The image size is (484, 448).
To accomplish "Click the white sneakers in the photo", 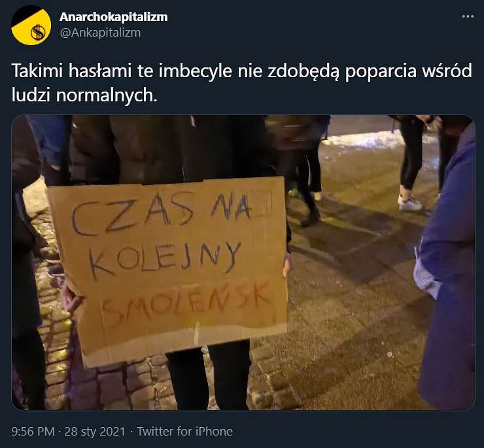I will [410, 203].
